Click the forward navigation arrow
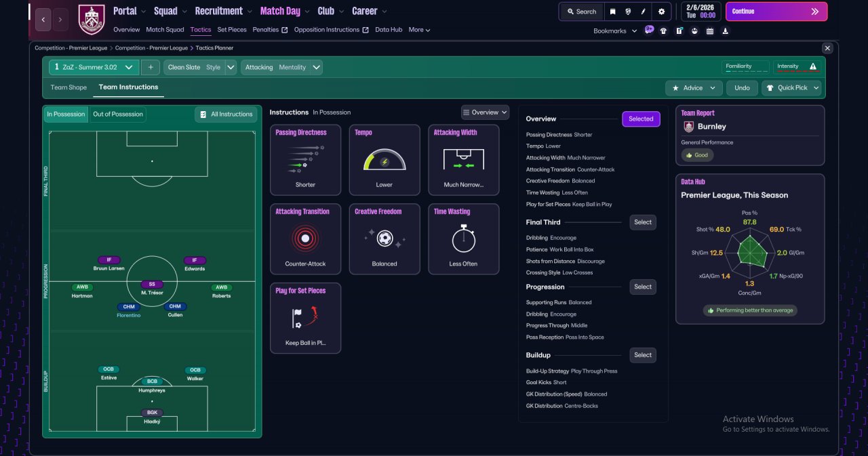Viewport: 868px width, 456px height. click(60, 20)
